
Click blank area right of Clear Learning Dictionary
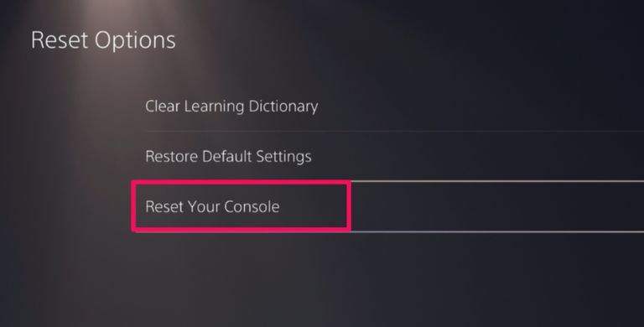pyautogui.click(x=480, y=106)
